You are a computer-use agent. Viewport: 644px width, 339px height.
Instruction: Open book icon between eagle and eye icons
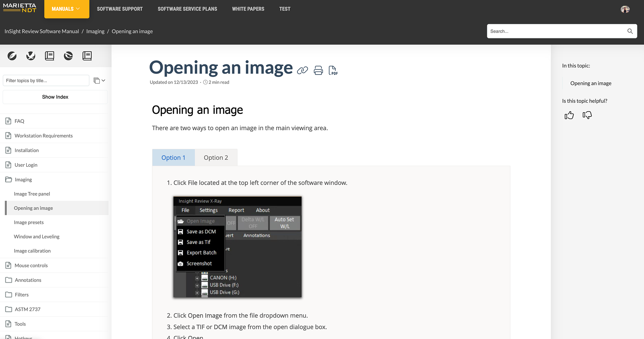click(x=50, y=56)
